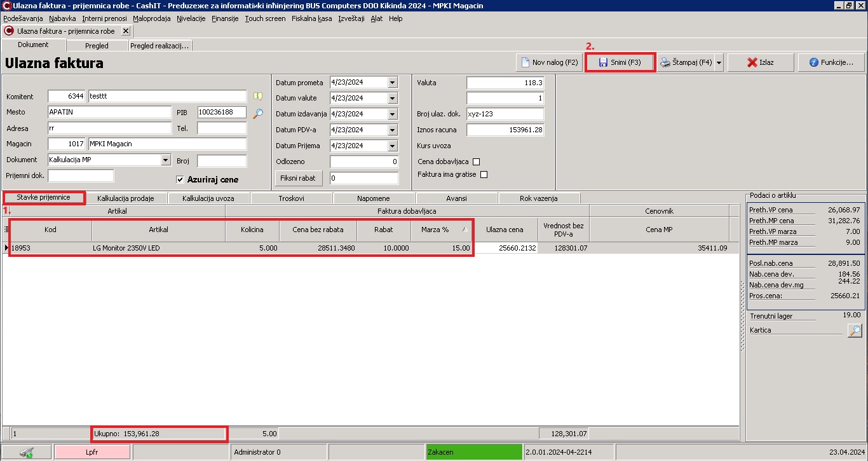Expand the Štampaj dropdown arrow
Viewport: 868px width, 461px height.
(719, 63)
